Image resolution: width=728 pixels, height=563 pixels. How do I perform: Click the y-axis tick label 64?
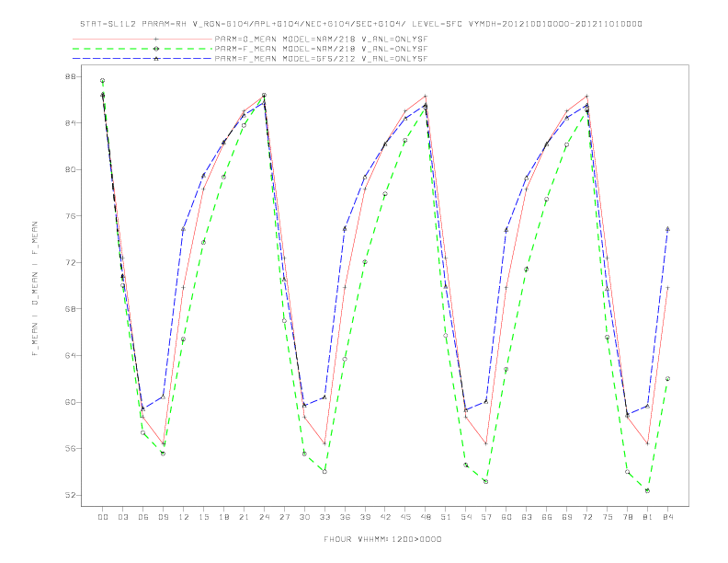click(70, 355)
